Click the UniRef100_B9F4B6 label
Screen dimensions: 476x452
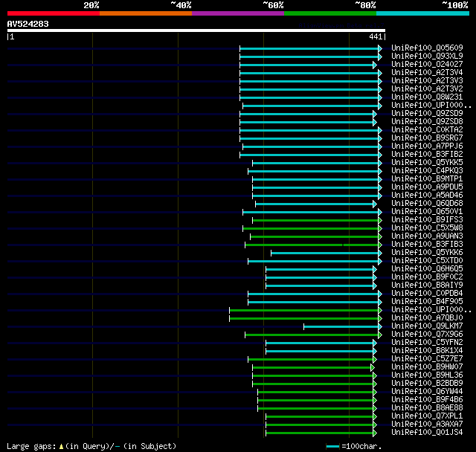point(427,400)
